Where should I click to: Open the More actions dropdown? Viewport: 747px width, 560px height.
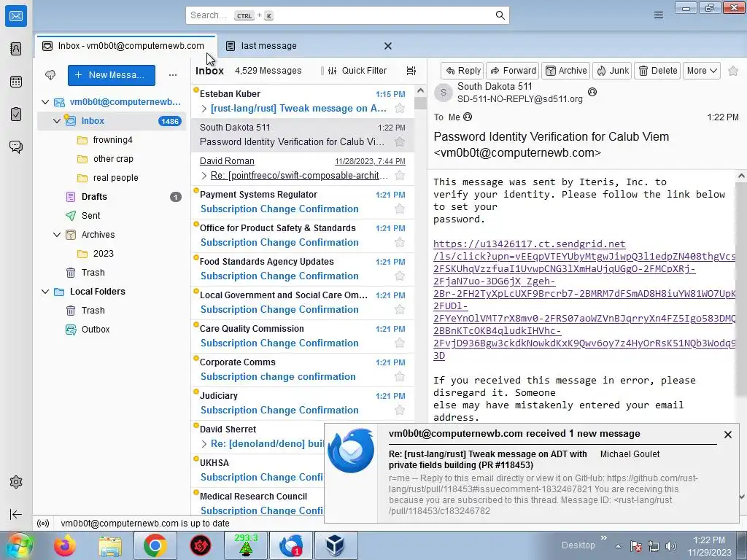701,71
